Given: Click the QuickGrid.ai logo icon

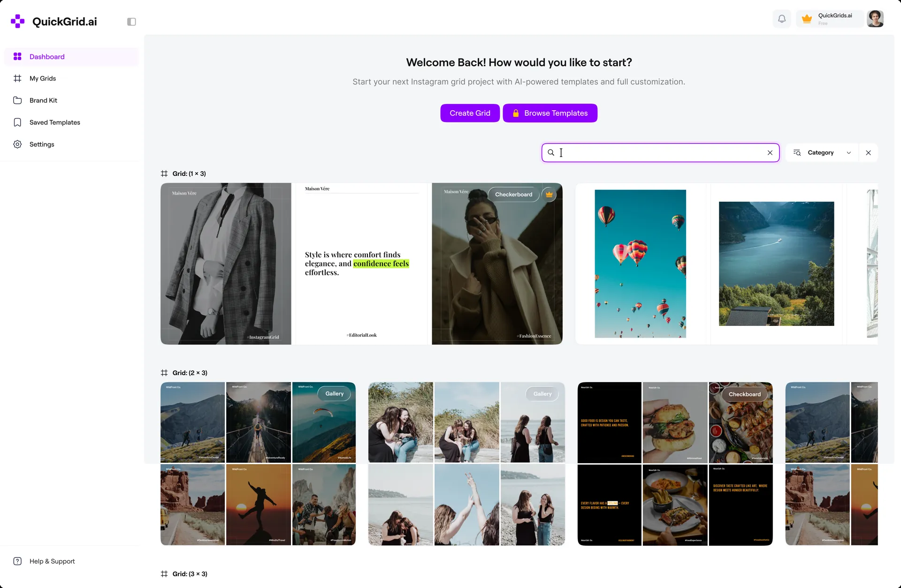Looking at the screenshot, I should [x=18, y=21].
